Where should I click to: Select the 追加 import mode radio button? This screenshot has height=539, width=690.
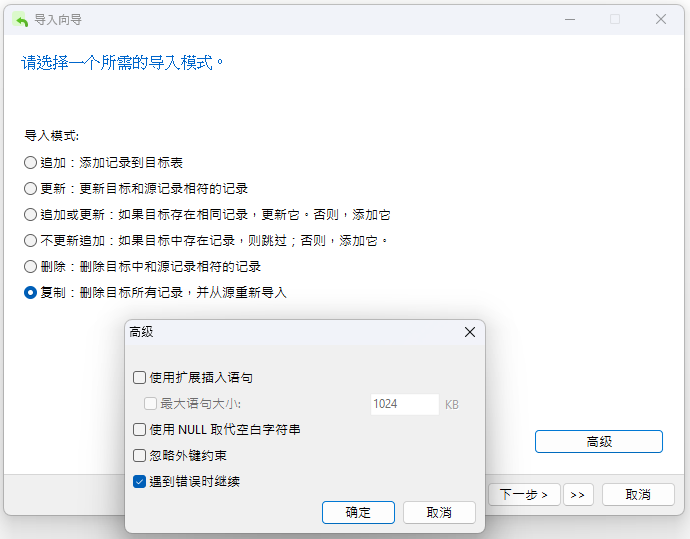[30, 163]
